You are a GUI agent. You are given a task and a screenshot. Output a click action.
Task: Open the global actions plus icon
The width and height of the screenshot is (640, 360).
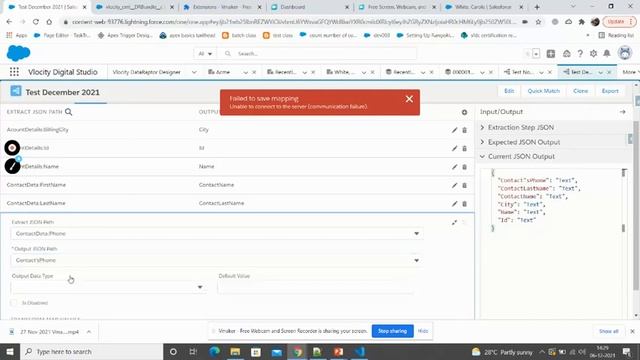551,53
